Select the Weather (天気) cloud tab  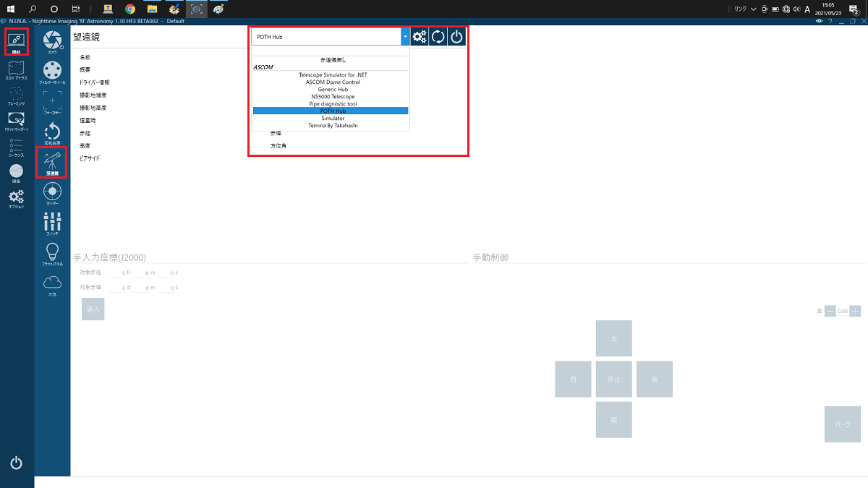click(52, 285)
